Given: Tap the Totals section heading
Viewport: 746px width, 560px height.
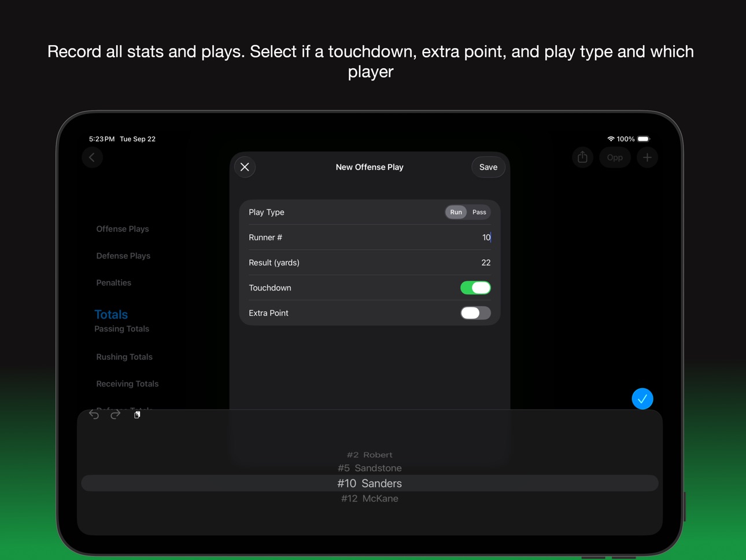Looking at the screenshot, I should [x=111, y=314].
